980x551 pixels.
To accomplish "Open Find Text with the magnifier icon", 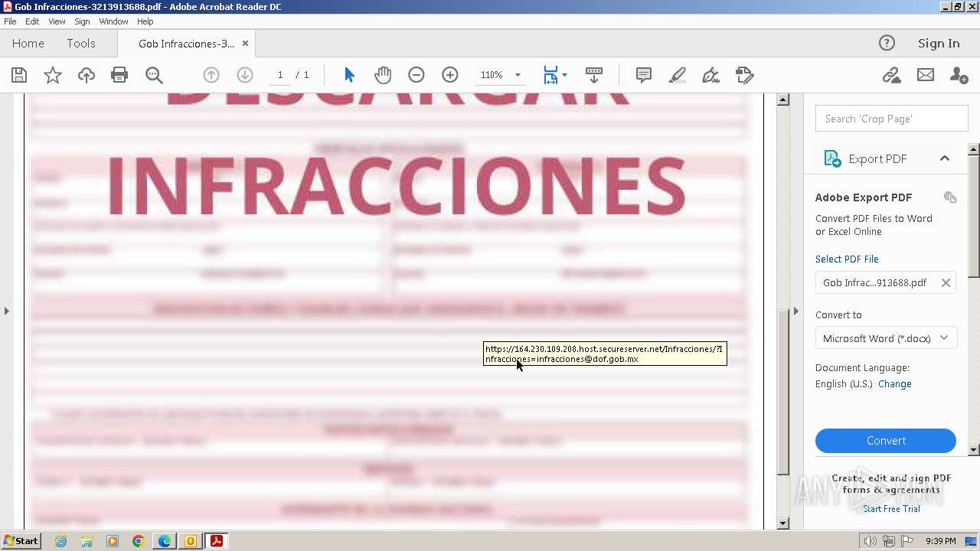I will (154, 75).
